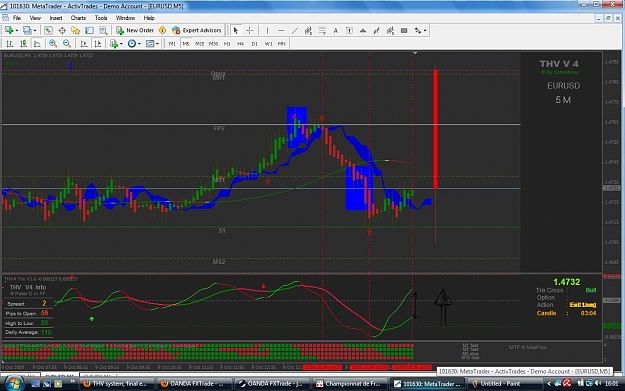This screenshot has width=625, height=391.
Task: Click the Windows Start orb
Action: 14,383
